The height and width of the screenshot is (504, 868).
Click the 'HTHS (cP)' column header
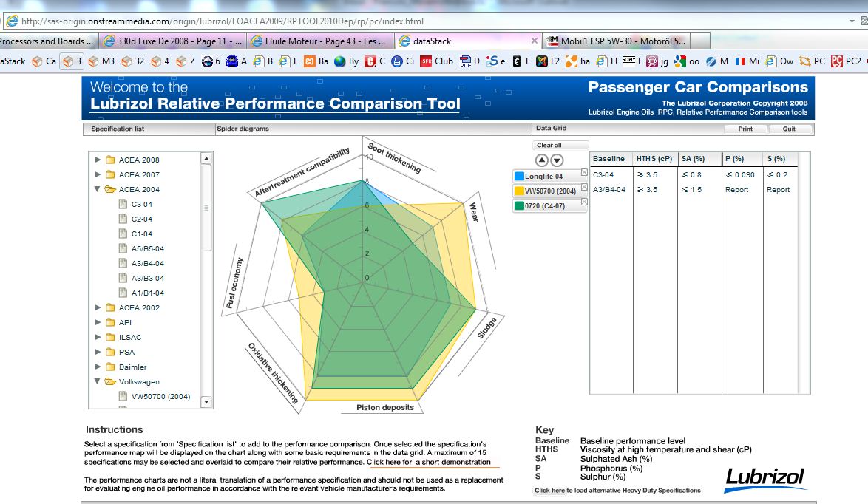[x=654, y=159]
